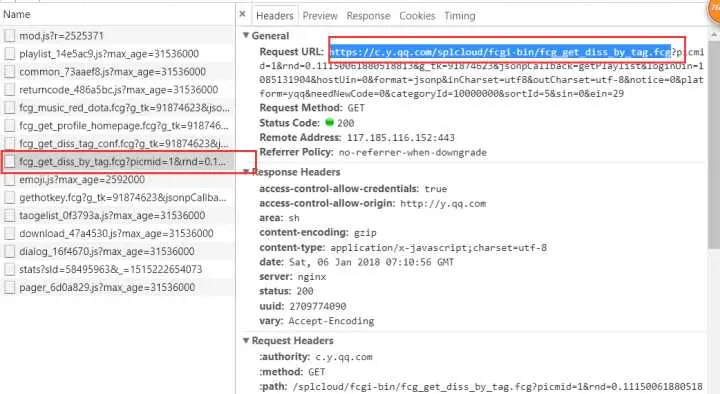Select gethotkey.fcg request
Viewport: 720px width, 394px height.
point(118,197)
